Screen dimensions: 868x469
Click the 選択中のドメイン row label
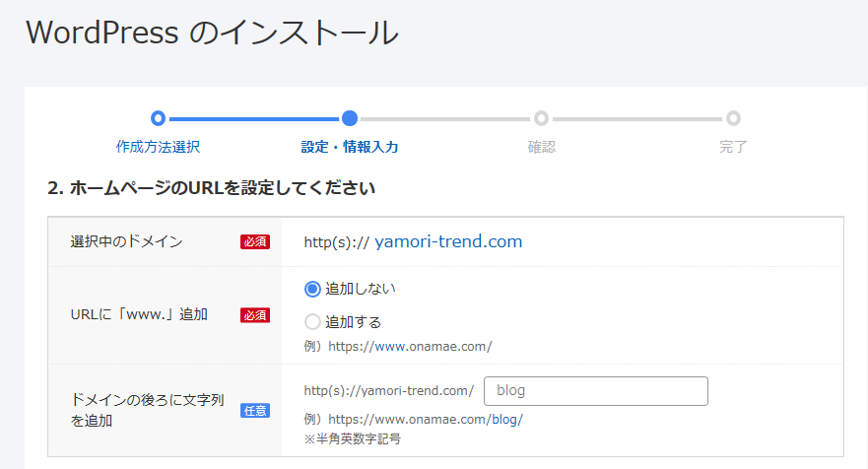tap(126, 241)
